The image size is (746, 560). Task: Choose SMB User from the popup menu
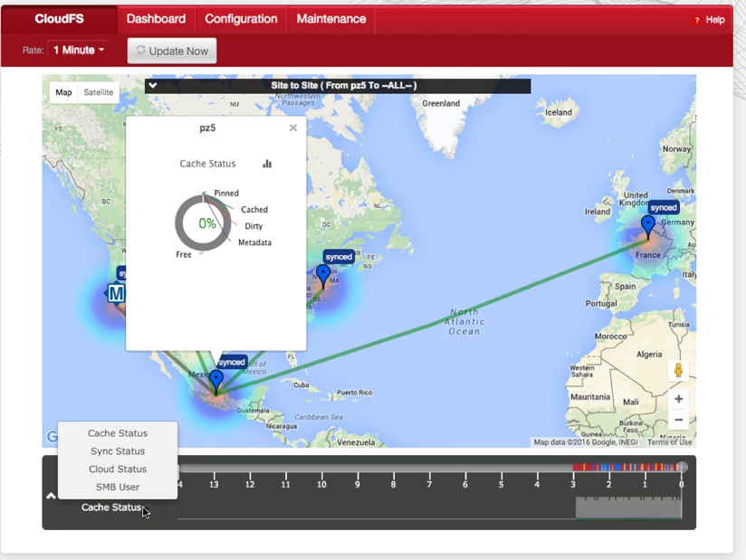pyautogui.click(x=118, y=487)
